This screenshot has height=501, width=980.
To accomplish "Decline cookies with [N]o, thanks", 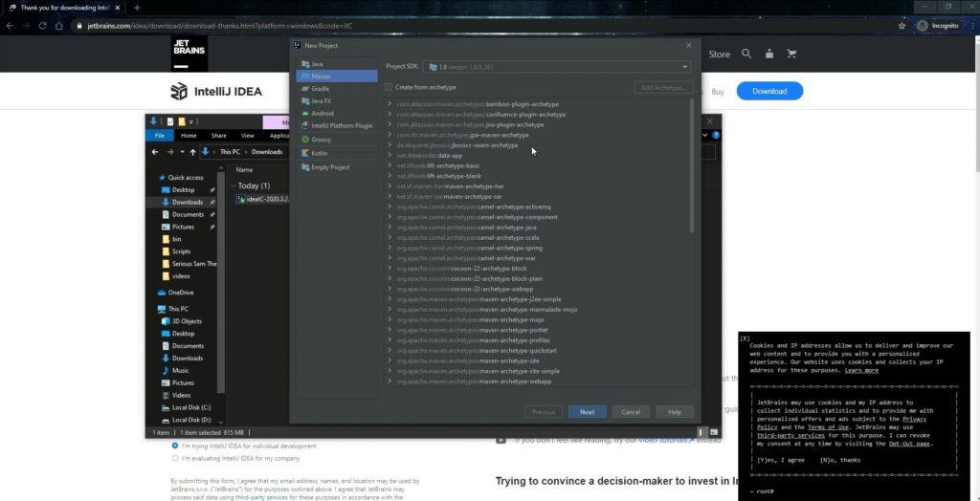I will [x=840, y=460].
